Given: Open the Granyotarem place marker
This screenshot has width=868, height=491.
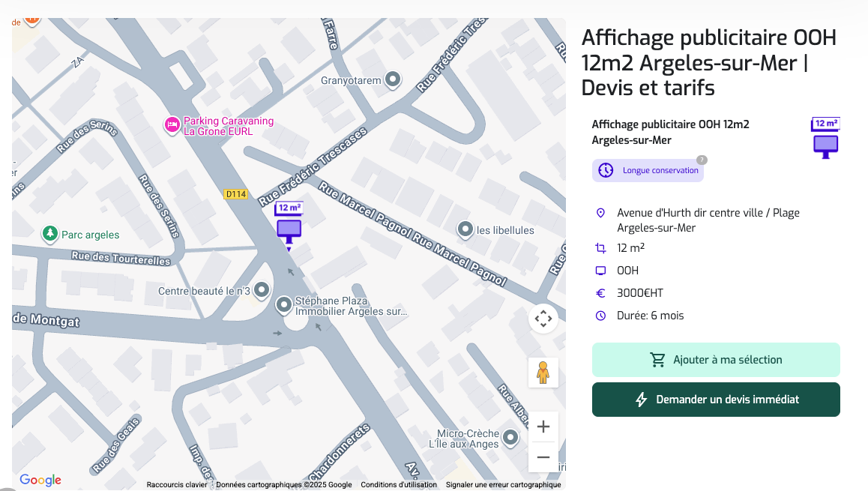Looking at the screenshot, I should pyautogui.click(x=393, y=79).
